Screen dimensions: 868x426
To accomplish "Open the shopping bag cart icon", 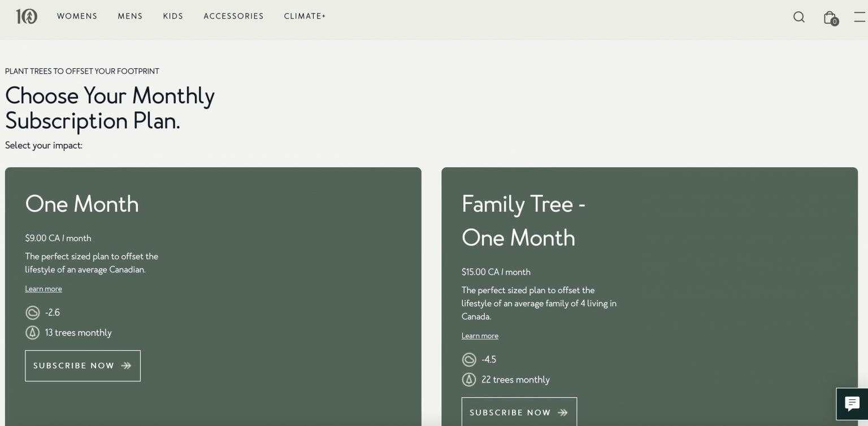I will point(830,18).
